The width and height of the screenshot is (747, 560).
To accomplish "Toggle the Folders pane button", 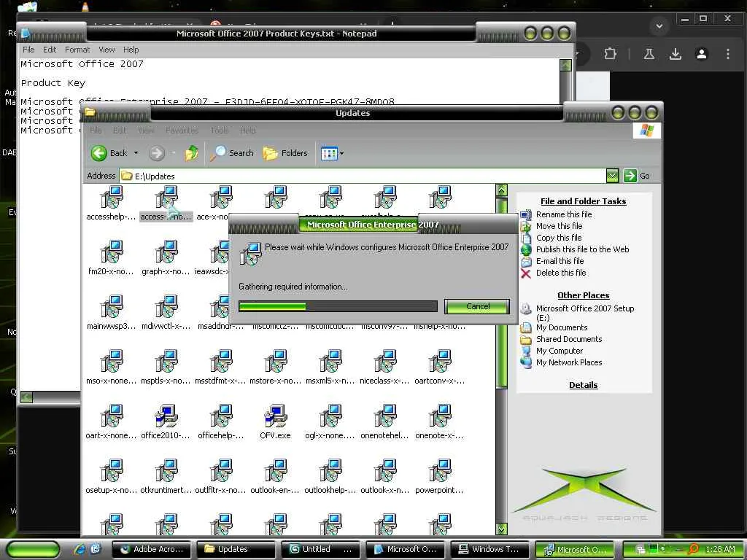I will [x=285, y=153].
